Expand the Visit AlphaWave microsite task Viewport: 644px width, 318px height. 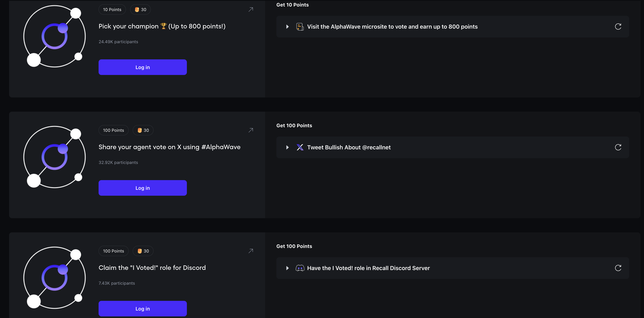point(287,26)
